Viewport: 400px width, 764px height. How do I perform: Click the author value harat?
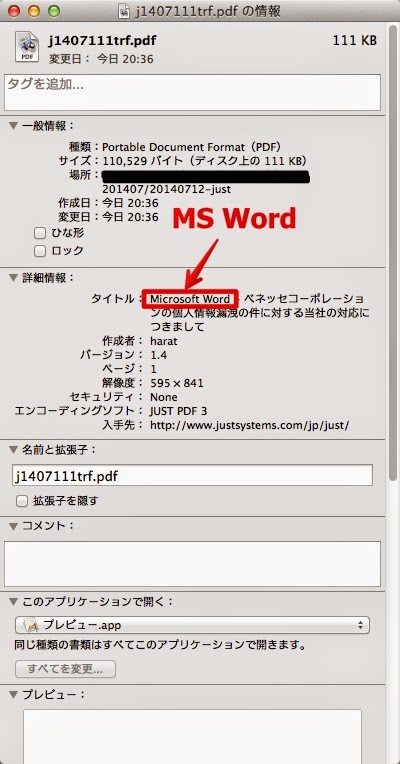164,341
